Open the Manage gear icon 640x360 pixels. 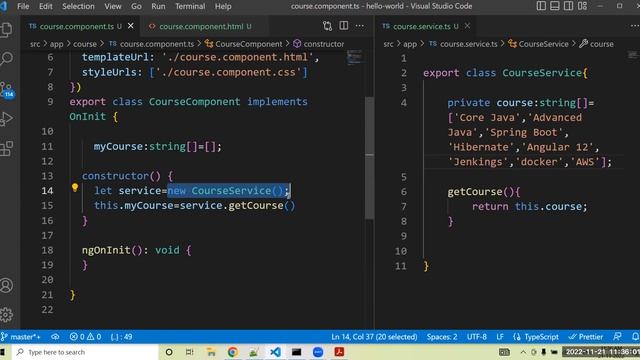pyautogui.click(x=7, y=315)
